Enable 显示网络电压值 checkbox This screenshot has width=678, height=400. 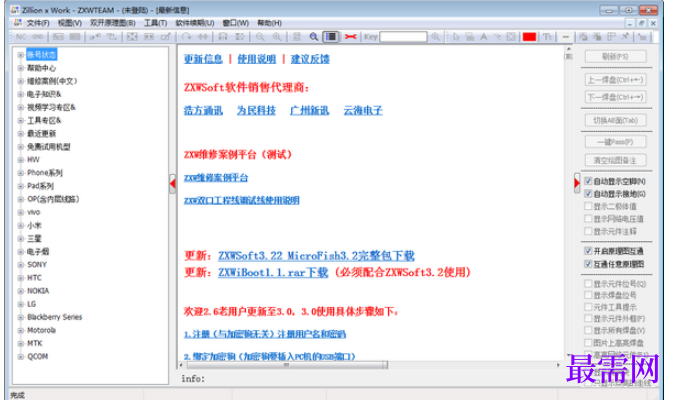(x=588, y=218)
